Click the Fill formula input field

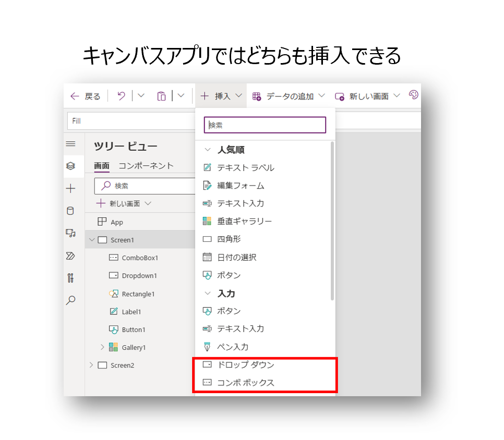tap(130, 121)
